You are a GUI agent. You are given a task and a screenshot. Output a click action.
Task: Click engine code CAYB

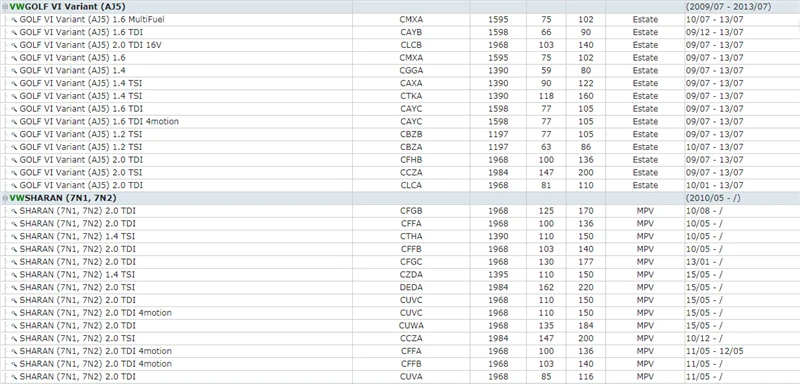coord(411,32)
